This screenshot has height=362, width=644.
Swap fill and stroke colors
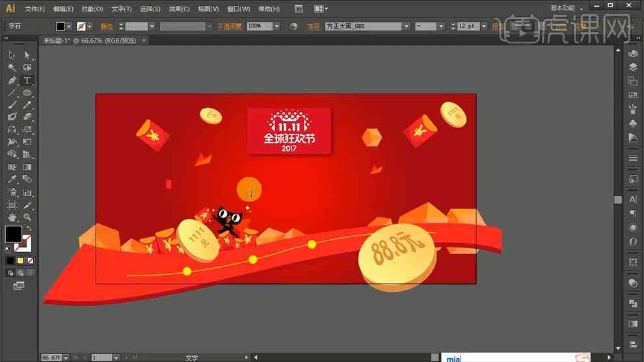29,227
